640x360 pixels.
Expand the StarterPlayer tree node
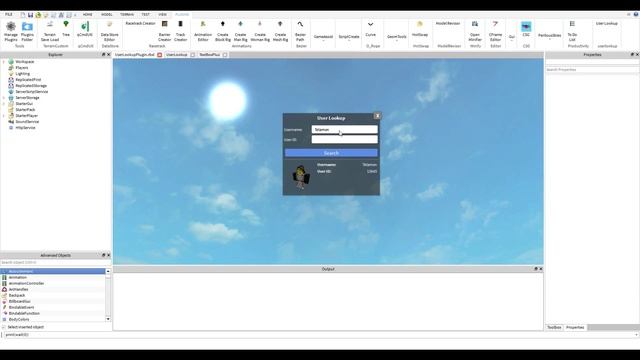[4, 116]
